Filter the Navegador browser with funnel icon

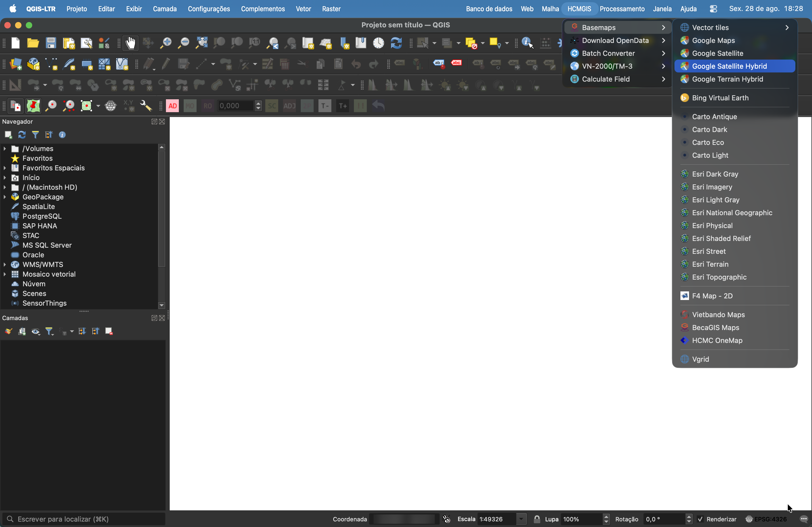click(x=35, y=135)
